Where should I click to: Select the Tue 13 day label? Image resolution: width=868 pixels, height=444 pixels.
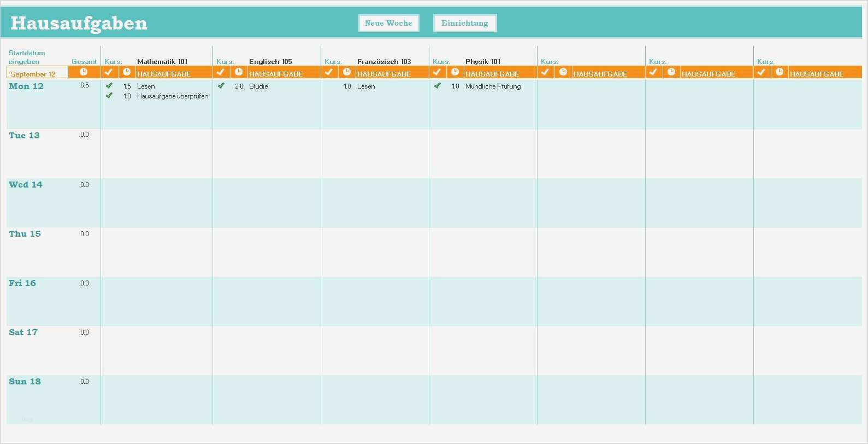(24, 136)
